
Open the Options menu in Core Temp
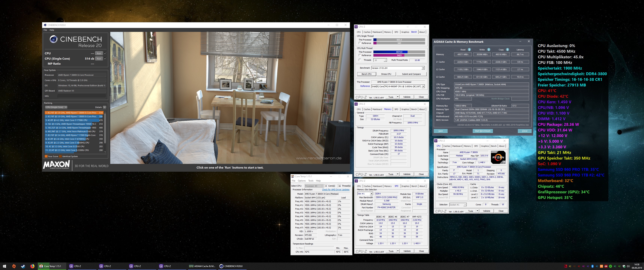[x=301, y=181]
